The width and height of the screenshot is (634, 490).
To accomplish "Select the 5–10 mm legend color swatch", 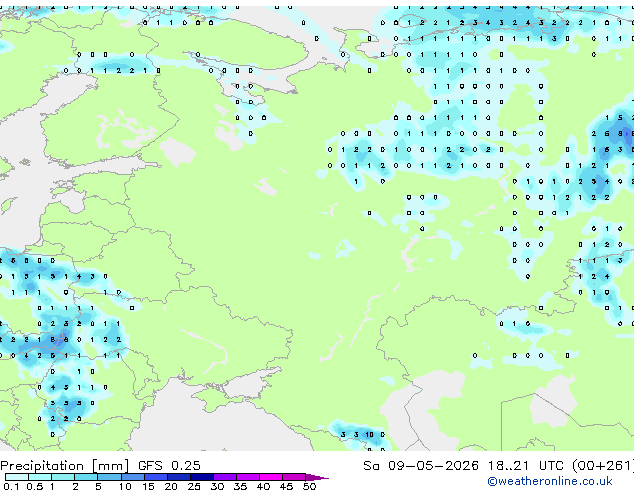I will tap(110, 477).
